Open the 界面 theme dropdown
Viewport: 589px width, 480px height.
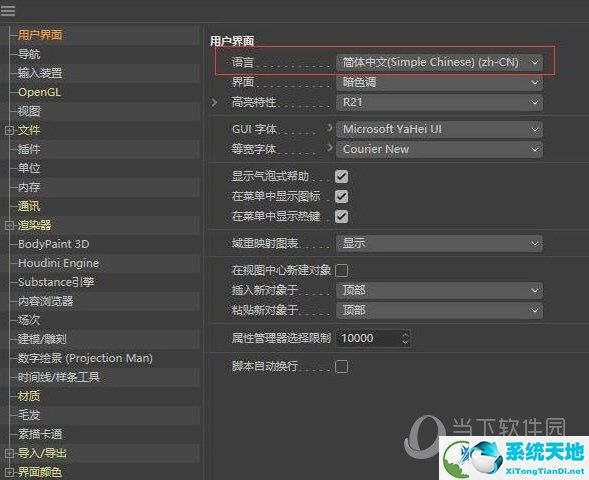439,82
